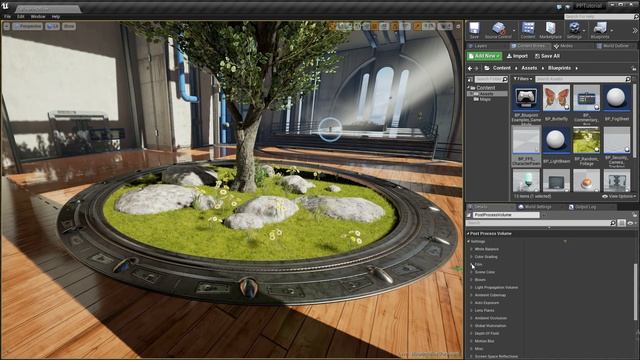
Task: Toggle the Content Browser lock icon
Action: 634,68
